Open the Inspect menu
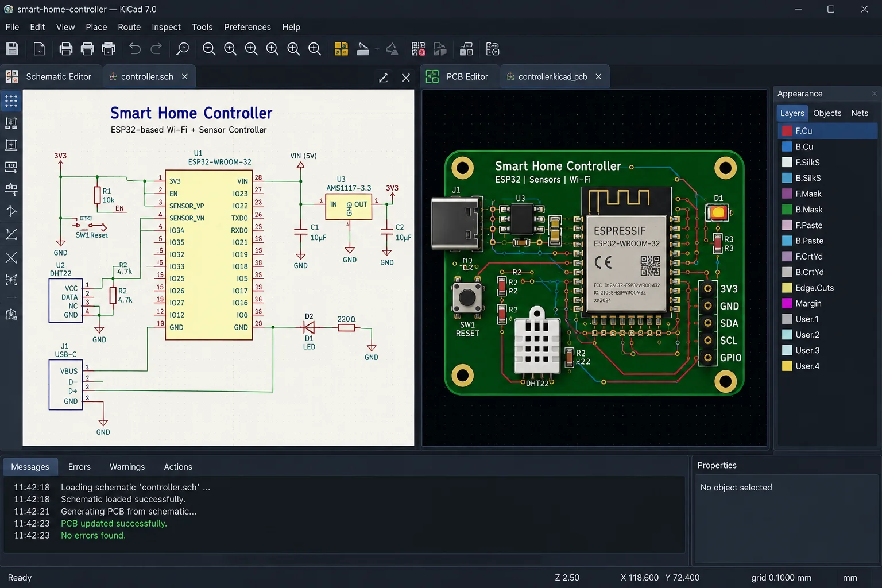Image resolution: width=882 pixels, height=588 pixels. pyautogui.click(x=166, y=27)
